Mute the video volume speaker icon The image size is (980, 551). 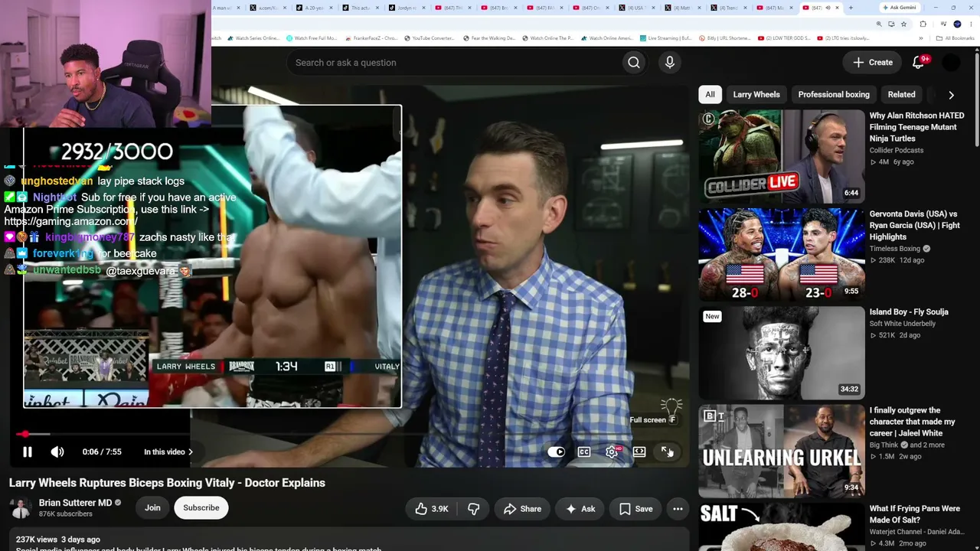pos(57,452)
